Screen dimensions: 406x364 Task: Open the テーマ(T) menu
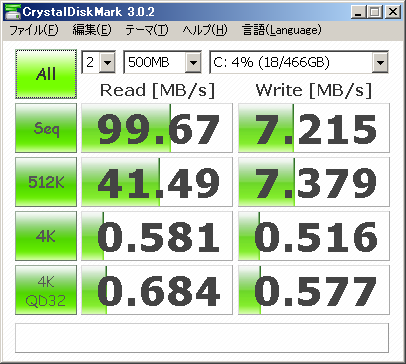pos(147,30)
